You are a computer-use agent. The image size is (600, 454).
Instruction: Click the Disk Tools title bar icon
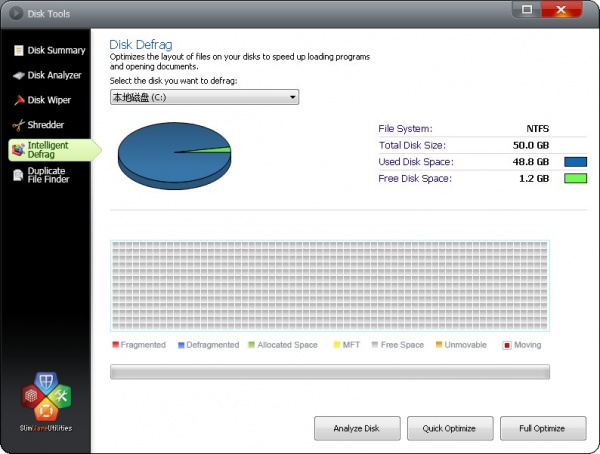[15, 14]
